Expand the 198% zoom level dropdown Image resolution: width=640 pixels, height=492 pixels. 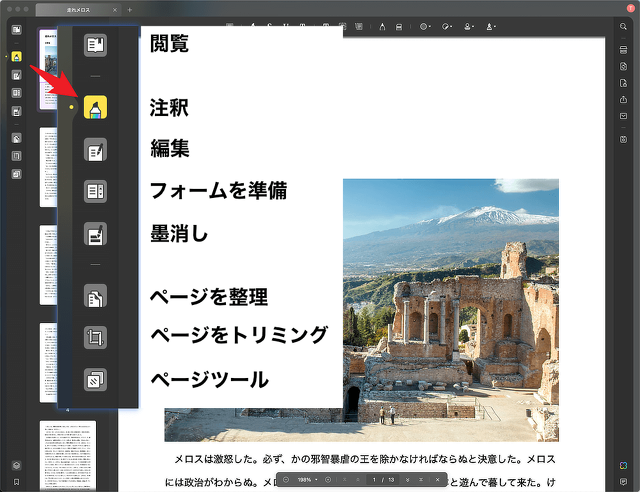[307, 480]
